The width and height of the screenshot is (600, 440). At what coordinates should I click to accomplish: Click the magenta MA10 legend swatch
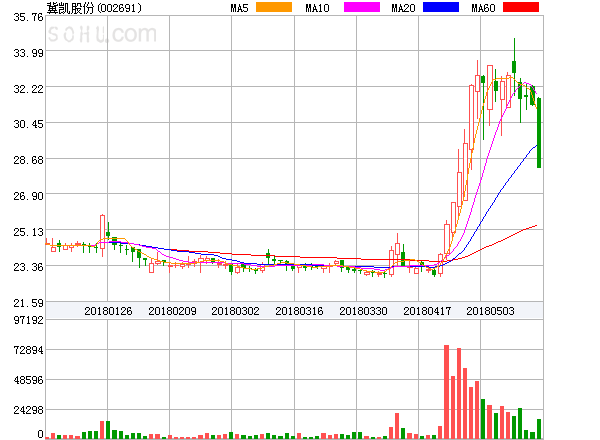362,7
